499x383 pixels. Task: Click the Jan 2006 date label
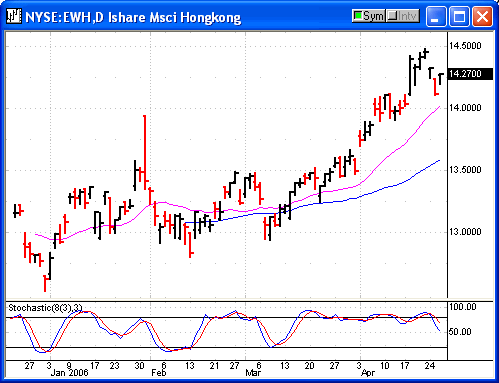(x=69, y=373)
